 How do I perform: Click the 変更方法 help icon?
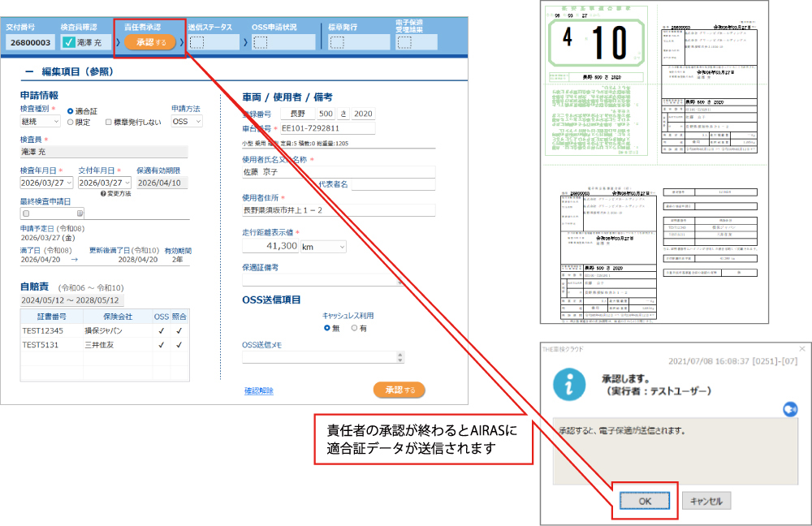click(103, 193)
